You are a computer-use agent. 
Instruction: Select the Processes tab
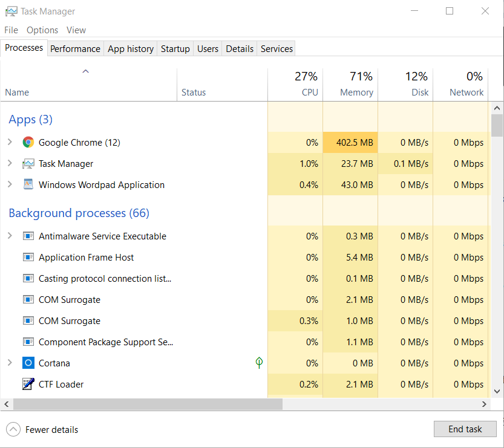click(24, 48)
